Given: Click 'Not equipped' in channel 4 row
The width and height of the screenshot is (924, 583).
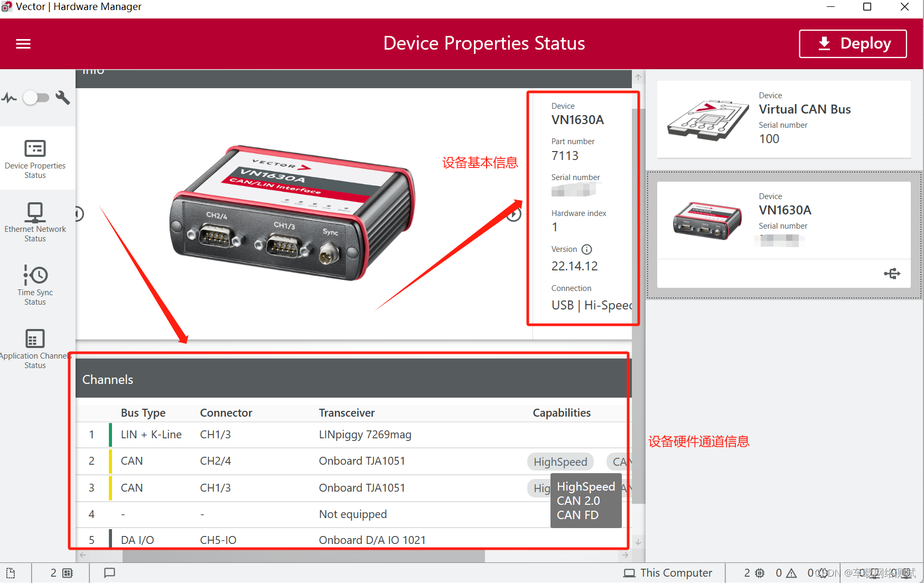Looking at the screenshot, I should pos(352,514).
